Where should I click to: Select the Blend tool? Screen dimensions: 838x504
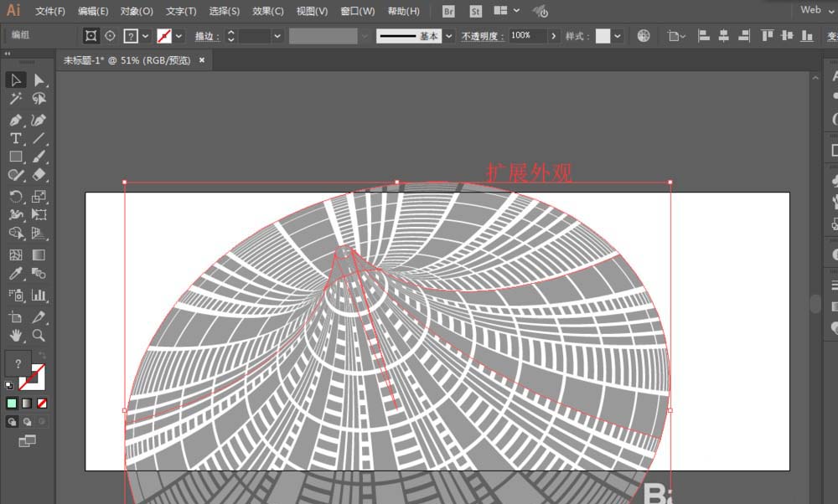[x=39, y=274]
